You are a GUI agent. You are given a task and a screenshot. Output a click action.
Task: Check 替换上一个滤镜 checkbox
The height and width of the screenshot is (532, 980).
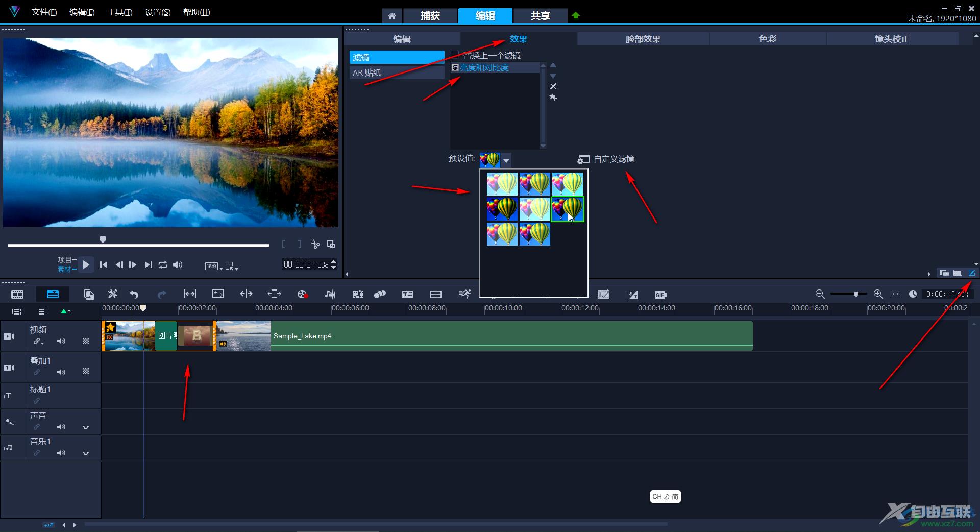(x=455, y=55)
